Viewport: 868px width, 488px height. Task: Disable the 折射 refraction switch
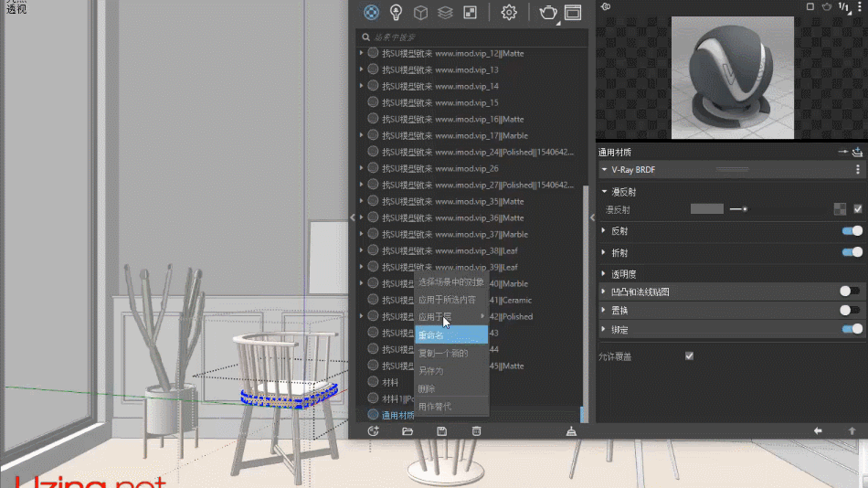pyautogui.click(x=852, y=252)
